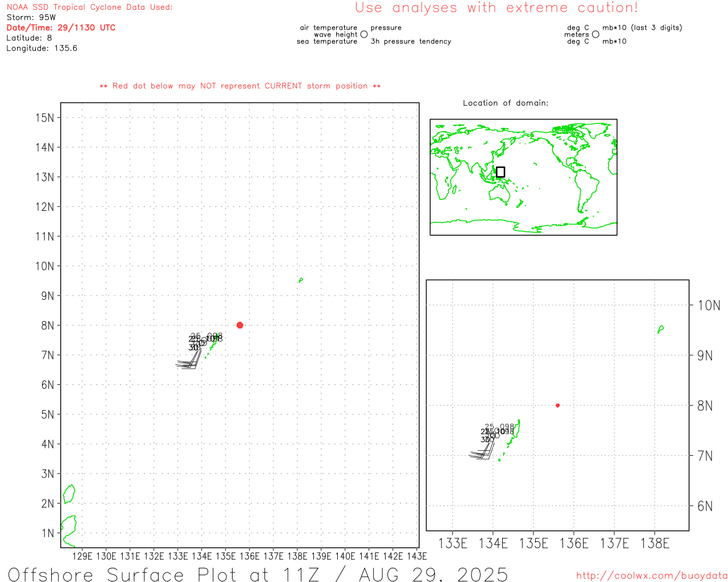Click the legend circle beside 'wave height'
Viewport: 728px width, 582px height.
point(364,34)
